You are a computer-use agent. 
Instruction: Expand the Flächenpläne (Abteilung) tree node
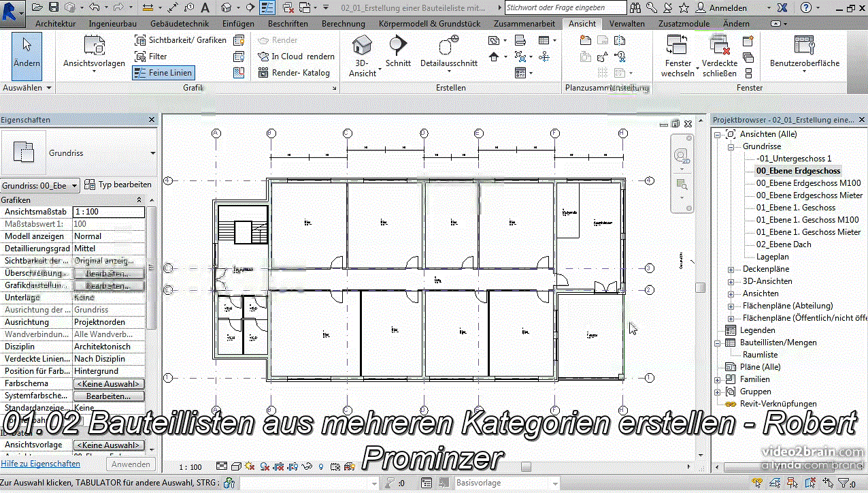pyautogui.click(x=731, y=306)
